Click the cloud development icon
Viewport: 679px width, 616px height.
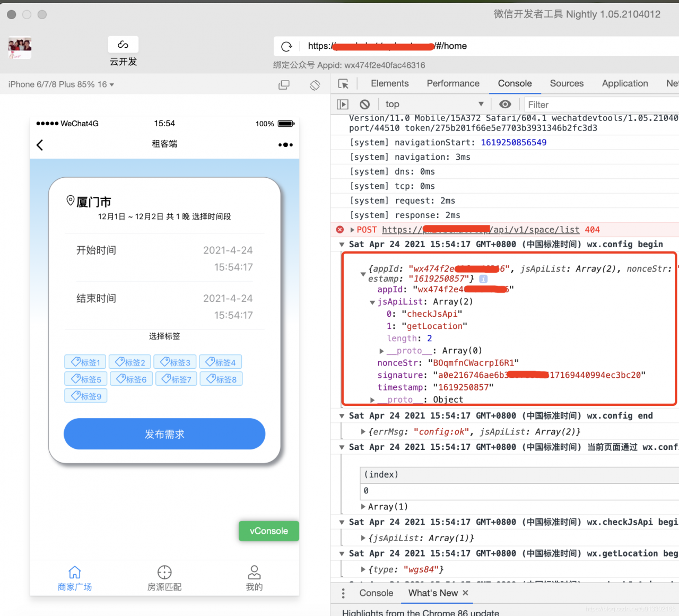123,45
